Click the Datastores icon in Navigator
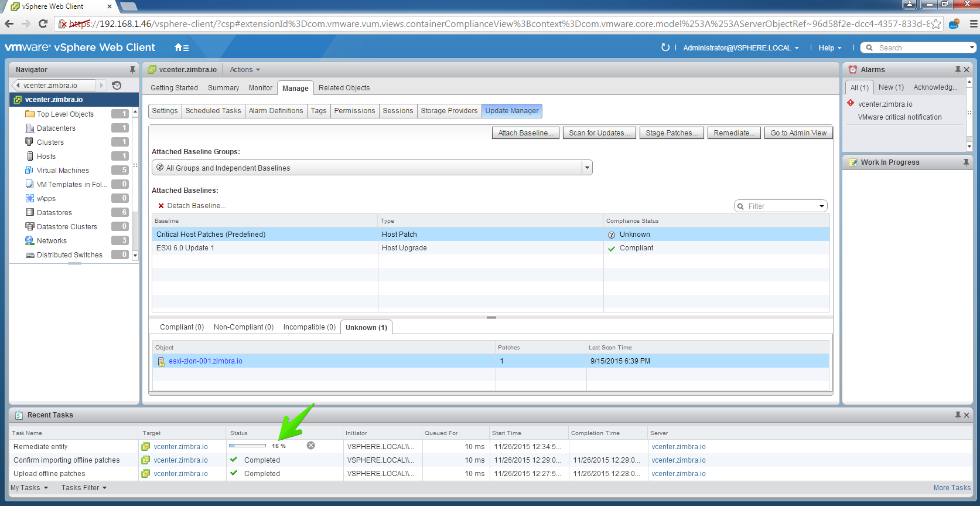980x506 pixels. (x=30, y=212)
